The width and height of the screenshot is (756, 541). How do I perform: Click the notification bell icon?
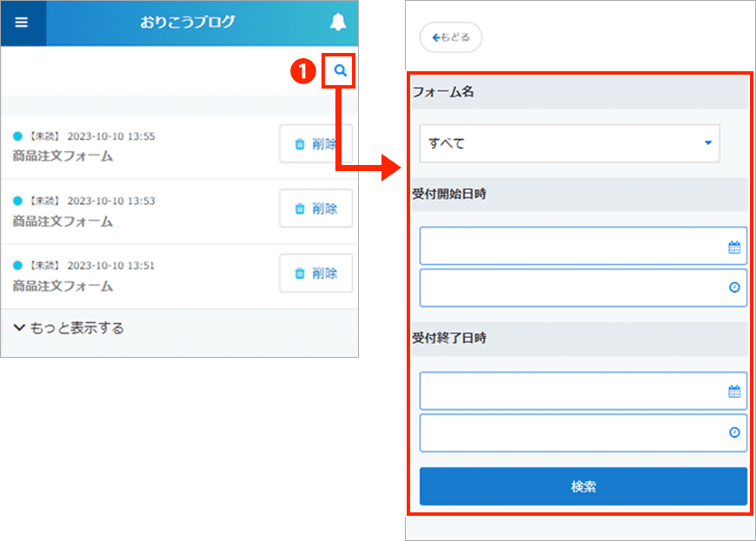(x=338, y=23)
